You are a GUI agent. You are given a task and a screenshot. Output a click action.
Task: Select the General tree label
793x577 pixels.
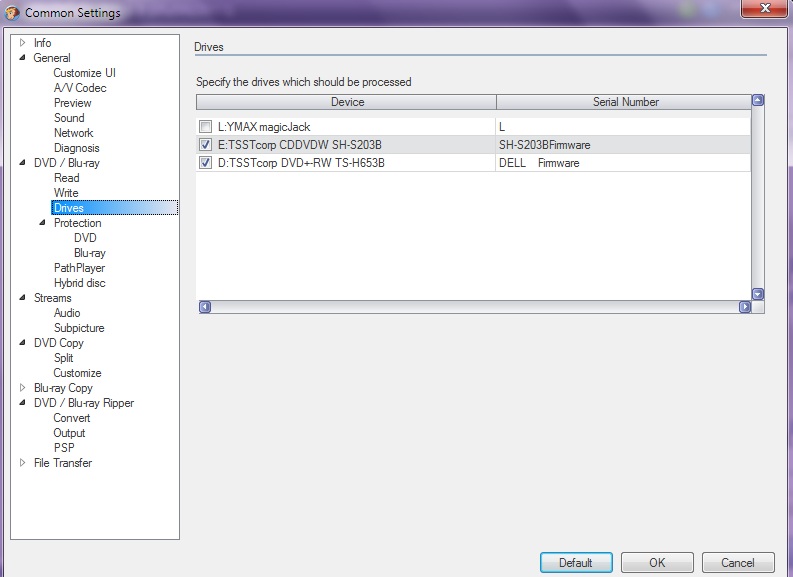pyautogui.click(x=52, y=58)
